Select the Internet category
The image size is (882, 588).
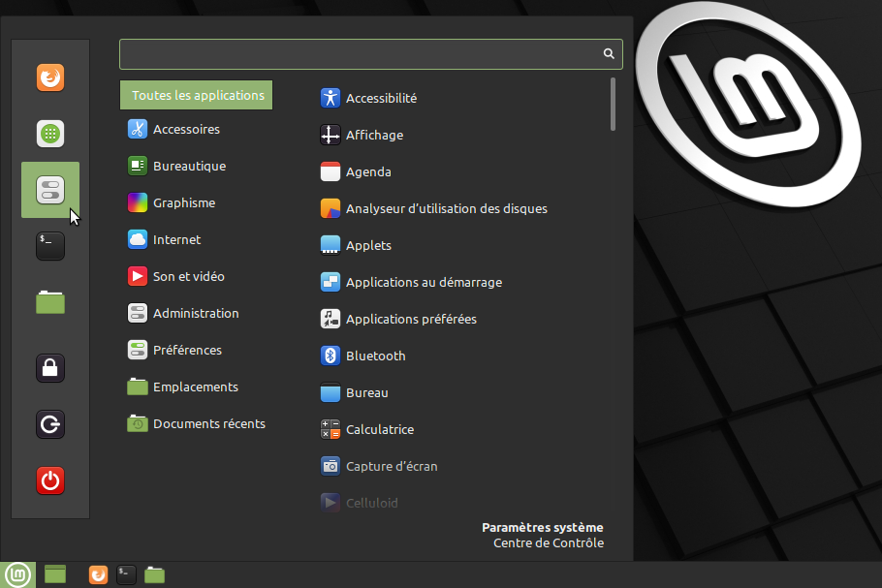point(176,239)
